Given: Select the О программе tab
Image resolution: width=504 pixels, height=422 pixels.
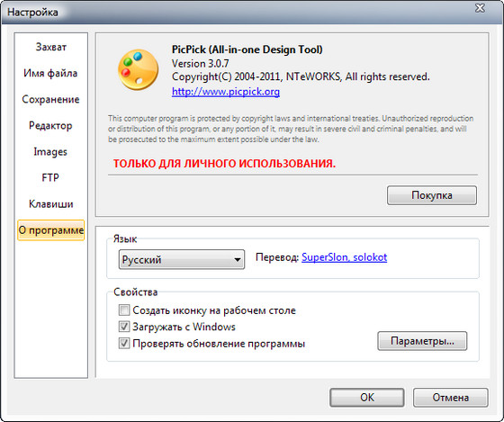Looking at the screenshot, I should pos(50,230).
